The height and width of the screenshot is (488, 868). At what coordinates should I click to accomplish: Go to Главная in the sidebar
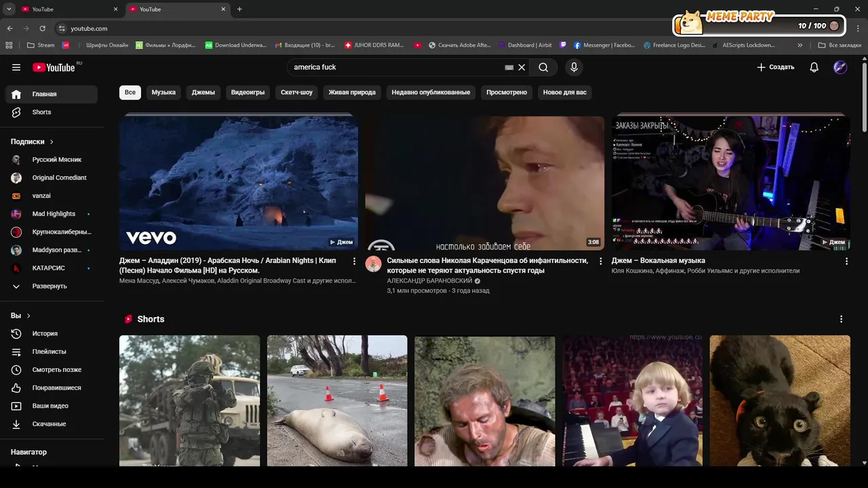[52, 94]
